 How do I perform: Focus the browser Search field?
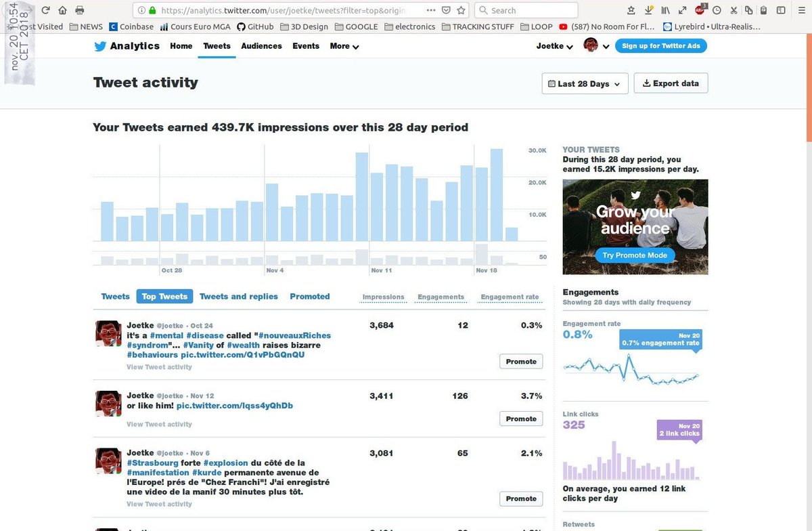[x=526, y=10]
